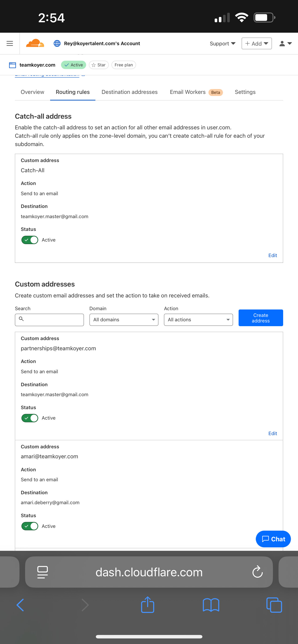Open the All actions filter dropdown
This screenshot has height=644, width=298.
click(x=198, y=320)
